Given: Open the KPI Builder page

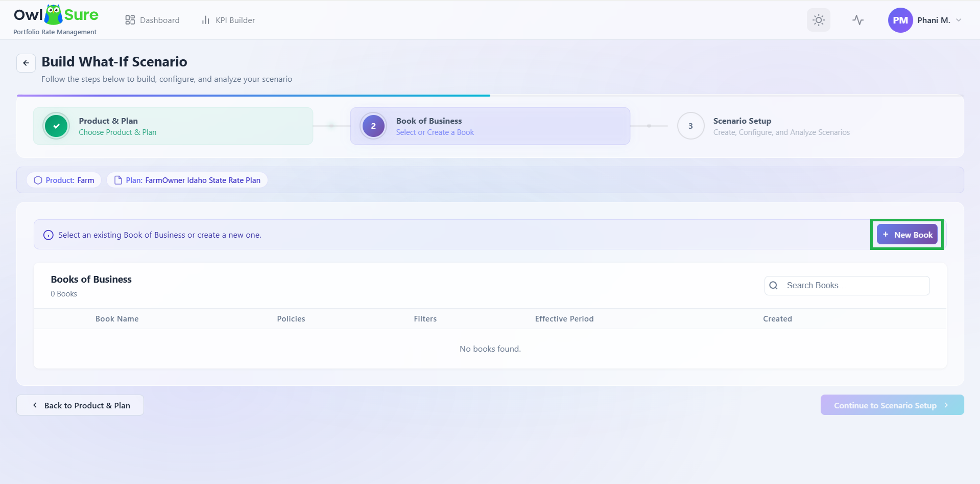Looking at the screenshot, I should (x=228, y=20).
